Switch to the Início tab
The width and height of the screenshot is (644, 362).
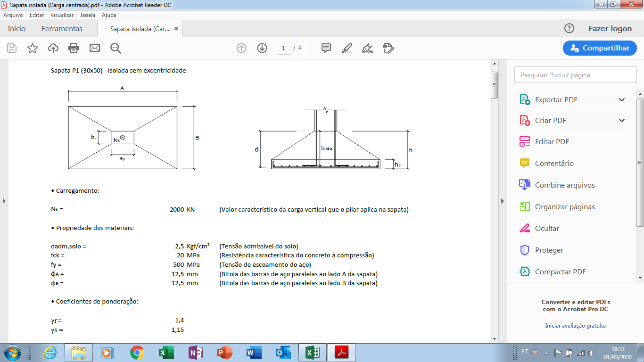(17, 29)
